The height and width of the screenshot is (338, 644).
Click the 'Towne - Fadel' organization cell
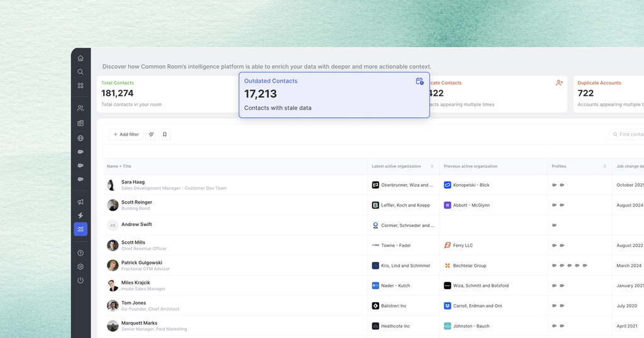(x=403, y=245)
